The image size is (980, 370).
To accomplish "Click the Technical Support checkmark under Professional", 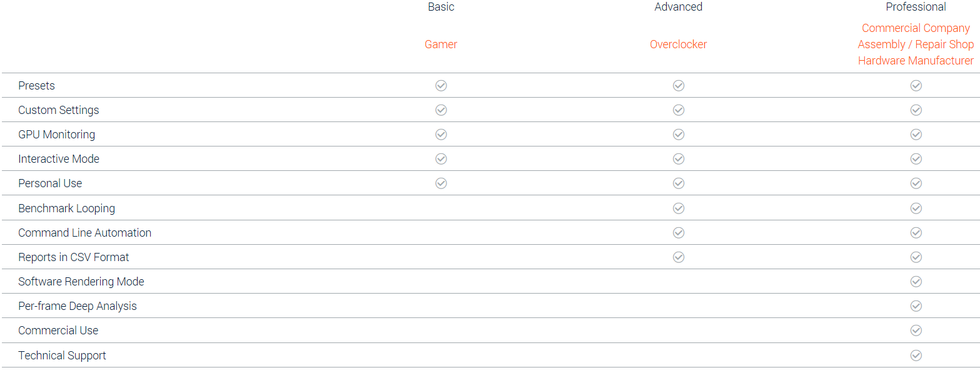I will (916, 356).
